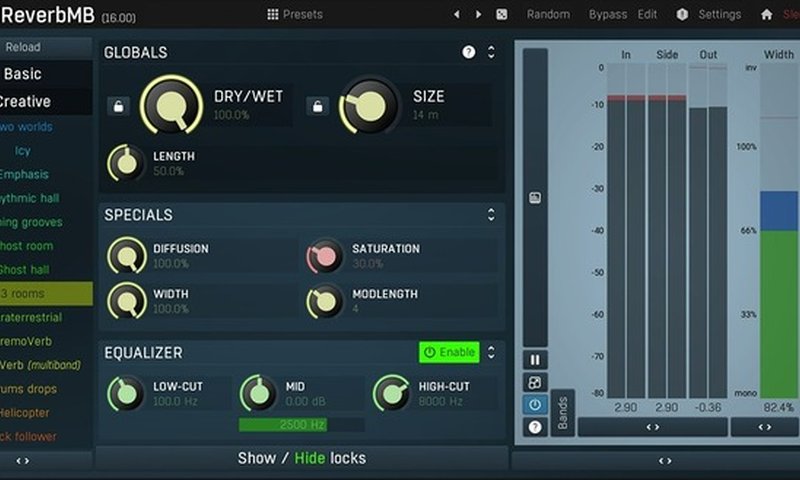Pause the level meters
800x480 pixels.
(535, 360)
